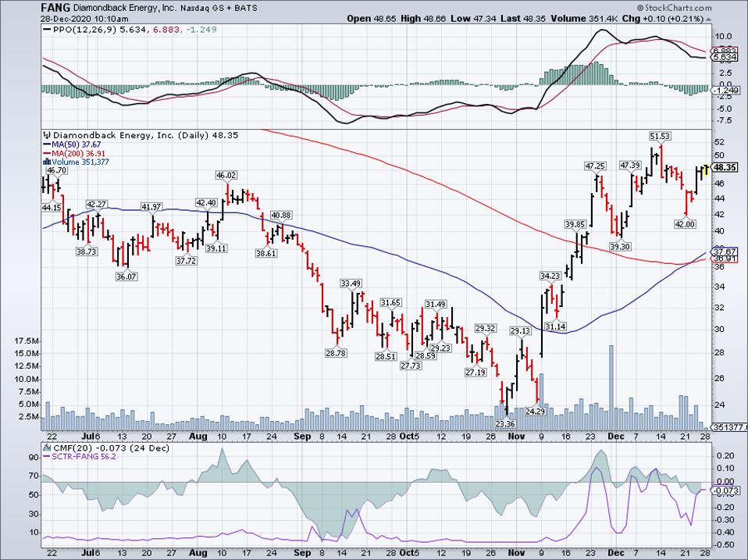Click the 17.5M volume axis tick
748x560 pixels.
point(27,341)
